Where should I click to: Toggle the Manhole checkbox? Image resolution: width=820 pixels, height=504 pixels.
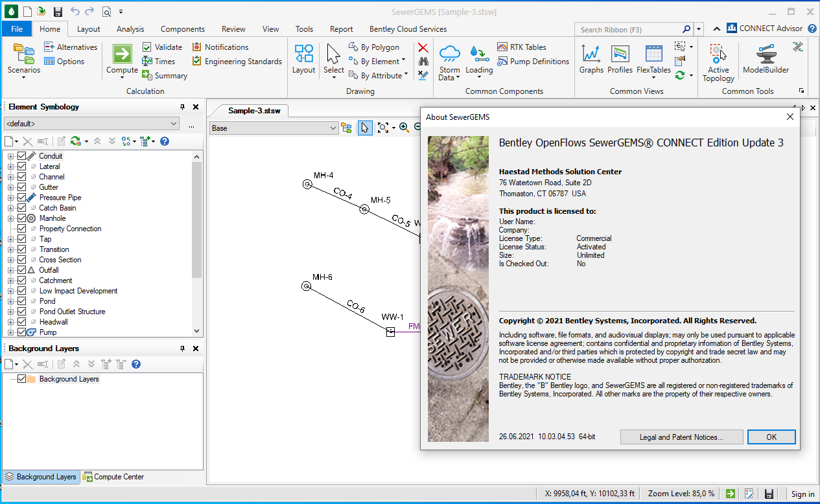coord(21,218)
